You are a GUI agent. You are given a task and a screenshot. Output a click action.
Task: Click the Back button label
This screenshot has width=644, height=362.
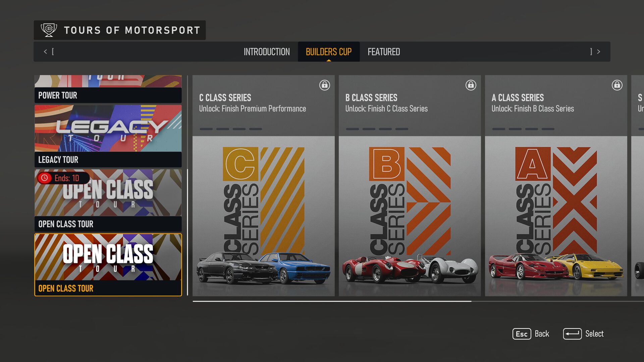(x=542, y=334)
